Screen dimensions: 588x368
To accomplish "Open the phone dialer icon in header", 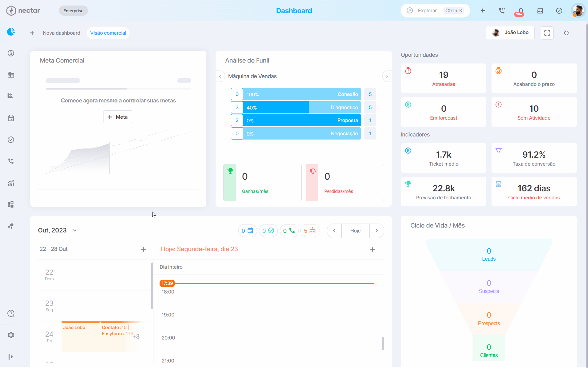I will 502,11.
